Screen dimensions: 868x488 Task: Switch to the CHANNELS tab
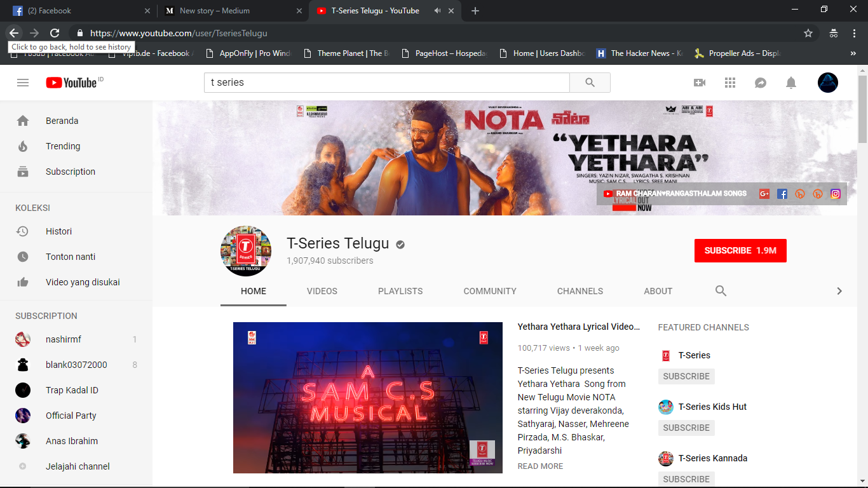click(580, 291)
